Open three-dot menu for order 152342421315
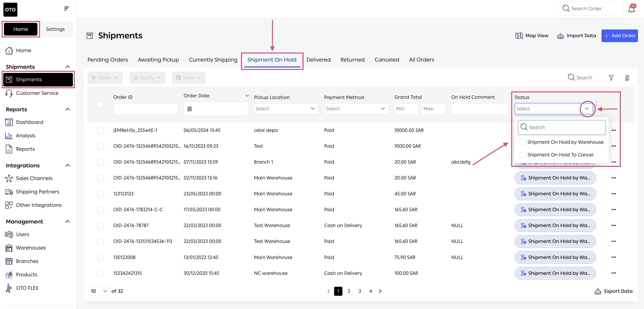Viewport: 644px width, 309px height. pyautogui.click(x=614, y=273)
